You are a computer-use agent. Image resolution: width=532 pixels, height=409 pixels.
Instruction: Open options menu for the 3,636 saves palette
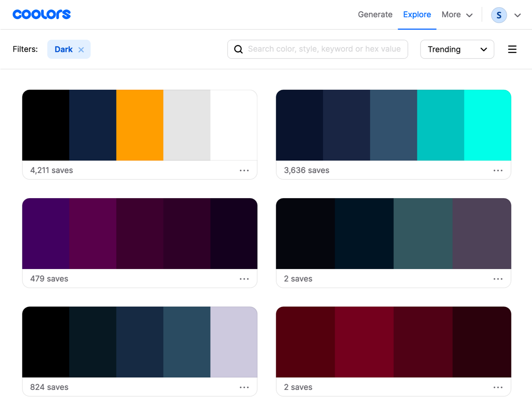(498, 170)
